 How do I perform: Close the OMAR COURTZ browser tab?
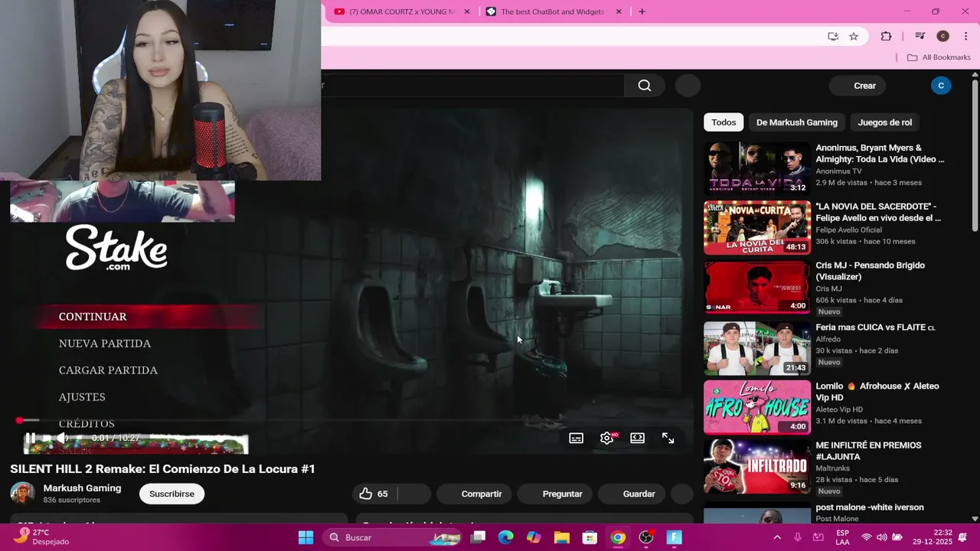467,11
